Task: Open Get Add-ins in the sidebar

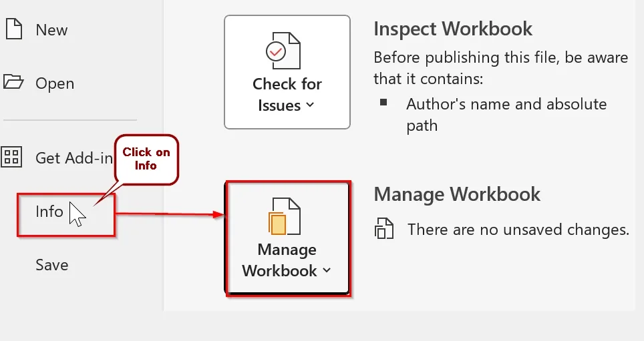Action: [x=74, y=158]
